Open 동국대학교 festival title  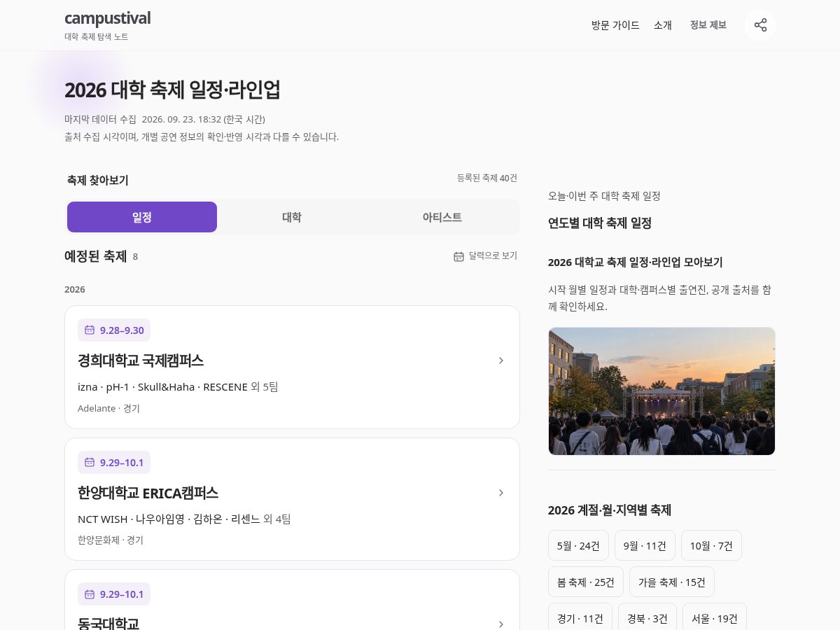[x=108, y=623]
